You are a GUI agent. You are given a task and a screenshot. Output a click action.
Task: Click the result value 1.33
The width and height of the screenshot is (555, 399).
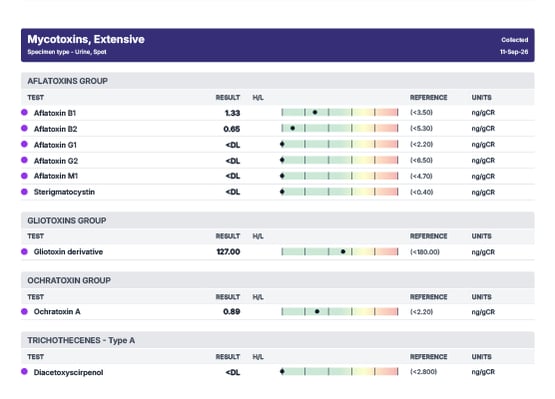coord(232,113)
